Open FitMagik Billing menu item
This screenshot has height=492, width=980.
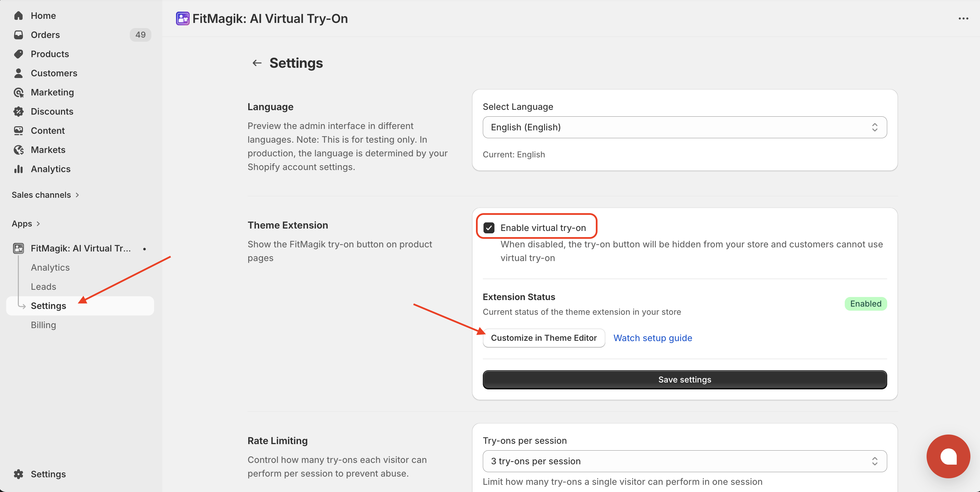[x=43, y=325]
